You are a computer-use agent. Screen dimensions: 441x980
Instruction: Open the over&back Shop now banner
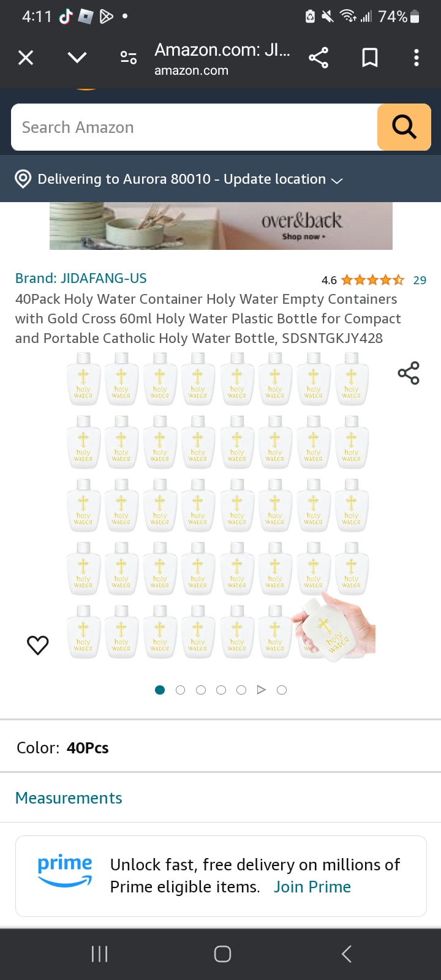coord(221,226)
